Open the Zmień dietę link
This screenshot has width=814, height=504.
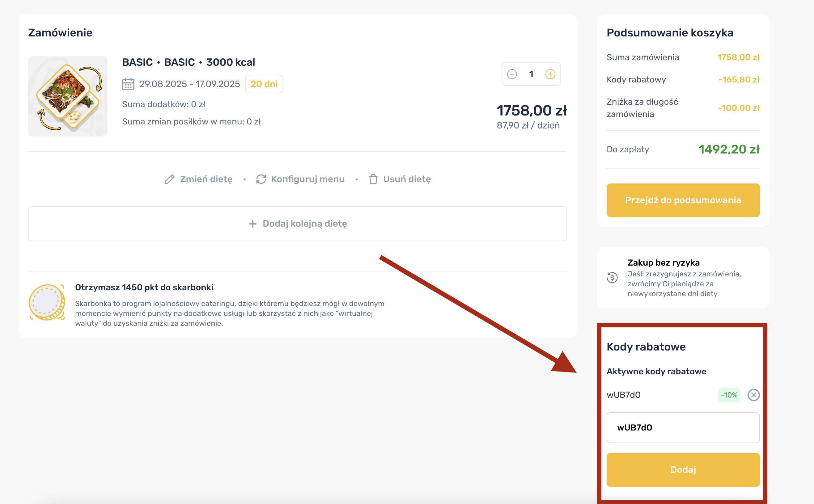coord(206,179)
